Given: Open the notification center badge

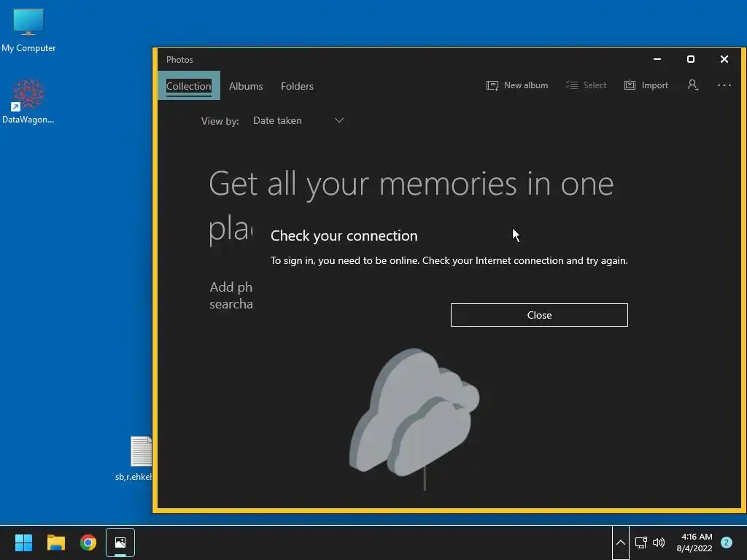Looking at the screenshot, I should coord(727,542).
